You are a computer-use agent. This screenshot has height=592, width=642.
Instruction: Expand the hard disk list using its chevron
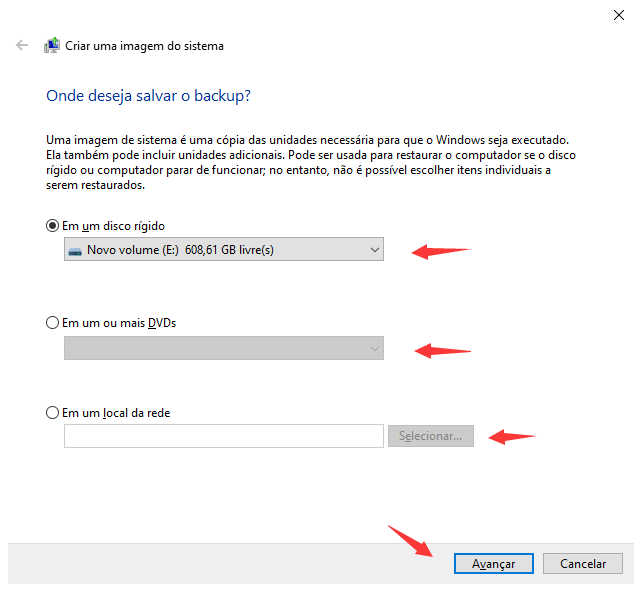click(374, 250)
